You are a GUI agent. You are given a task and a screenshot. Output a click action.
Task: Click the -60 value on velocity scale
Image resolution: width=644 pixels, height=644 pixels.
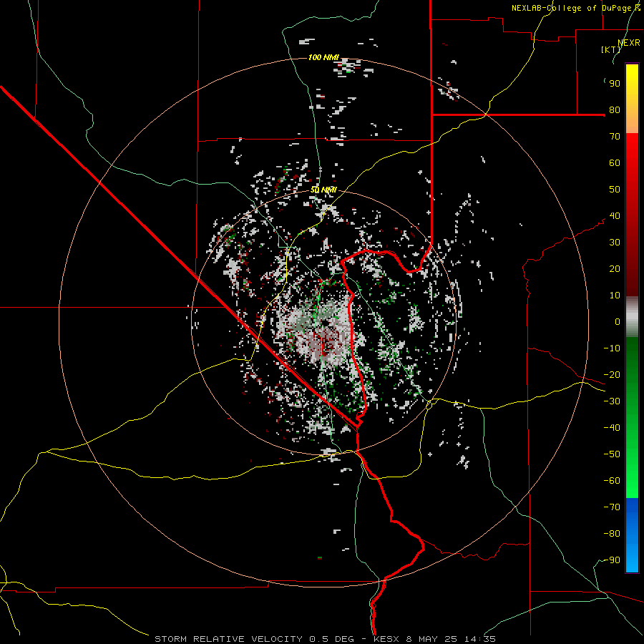pyautogui.click(x=612, y=481)
